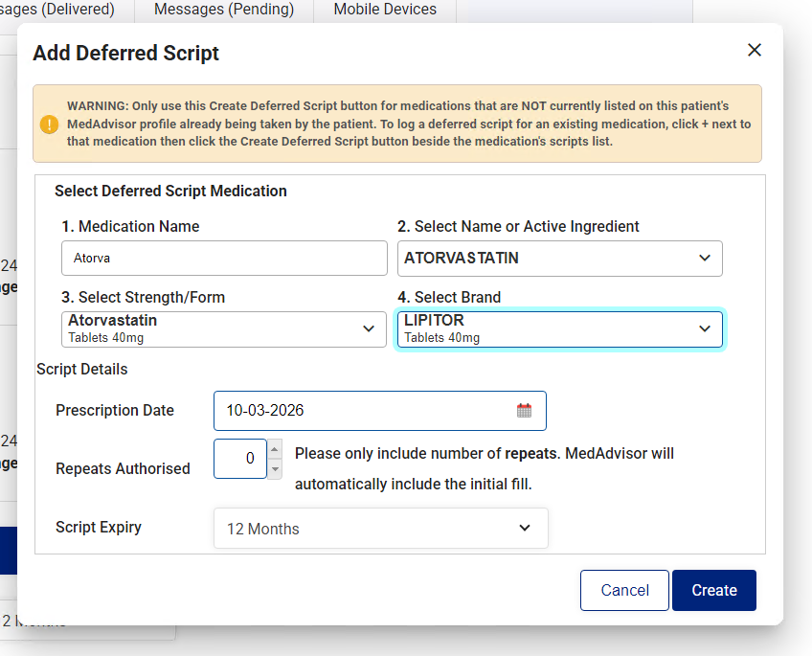
Task: Click the Repeats Authorised label
Action: [x=123, y=468]
